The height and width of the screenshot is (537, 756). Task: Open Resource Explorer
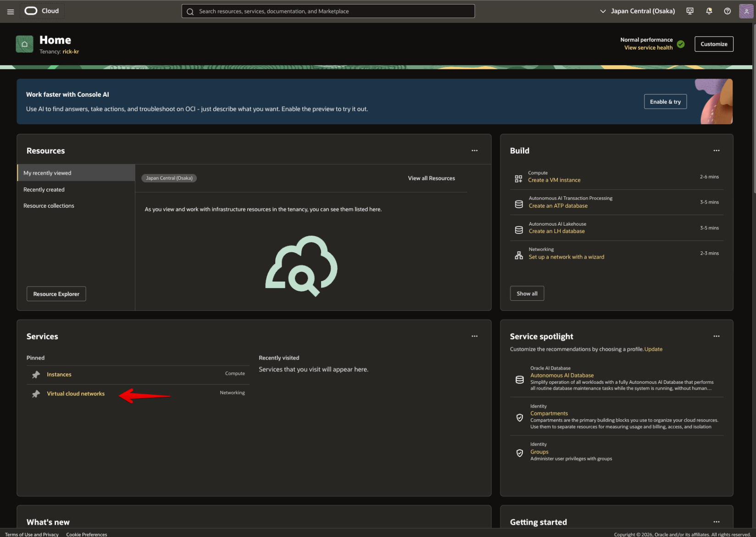pyautogui.click(x=56, y=294)
